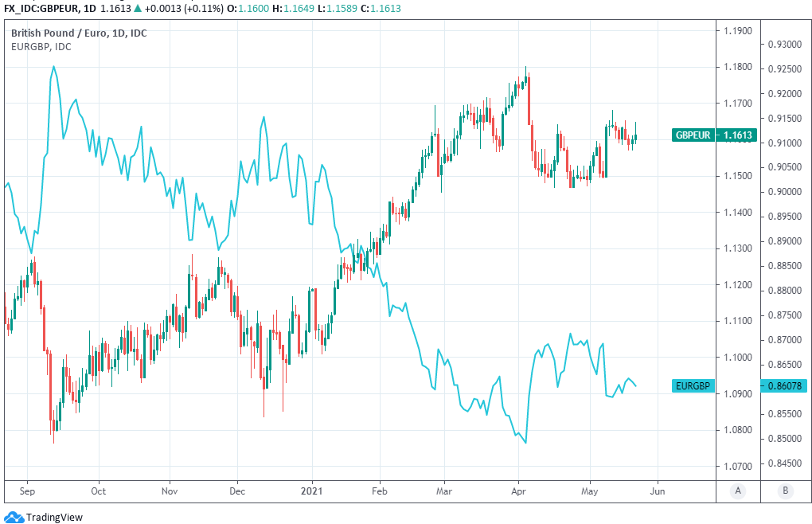The width and height of the screenshot is (812, 524).
Task: Toggle the "B" scale button
Action: click(785, 491)
